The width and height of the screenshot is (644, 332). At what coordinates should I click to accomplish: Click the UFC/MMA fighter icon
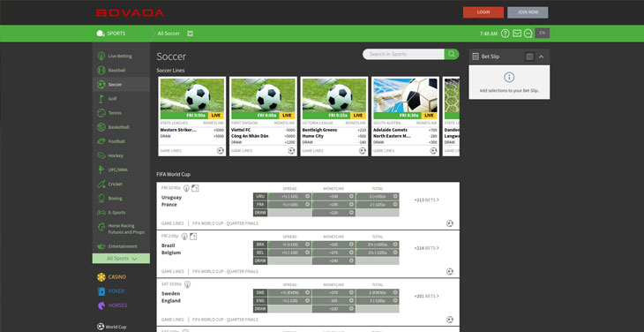[x=101, y=170]
